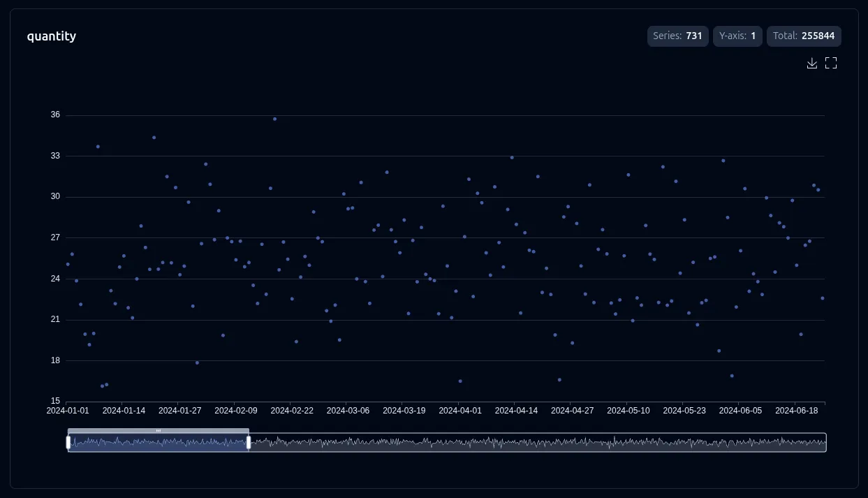Click the 2024-01-27 x-axis label

pos(179,411)
